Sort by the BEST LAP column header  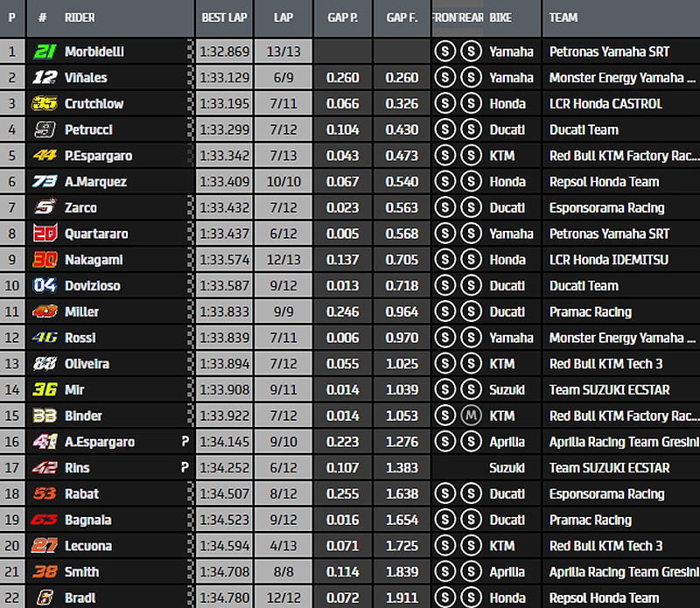(x=224, y=17)
